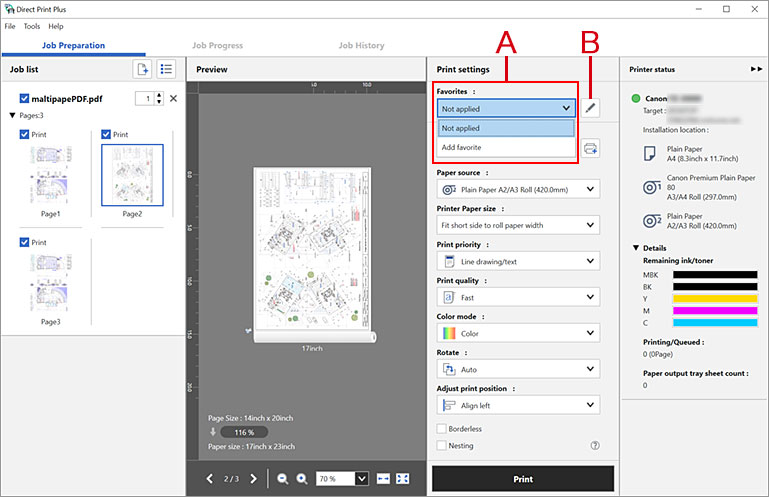The image size is (769, 497).
Task: Uncheck the maltipapePDF.pdf job checkbox
Action: (25, 98)
